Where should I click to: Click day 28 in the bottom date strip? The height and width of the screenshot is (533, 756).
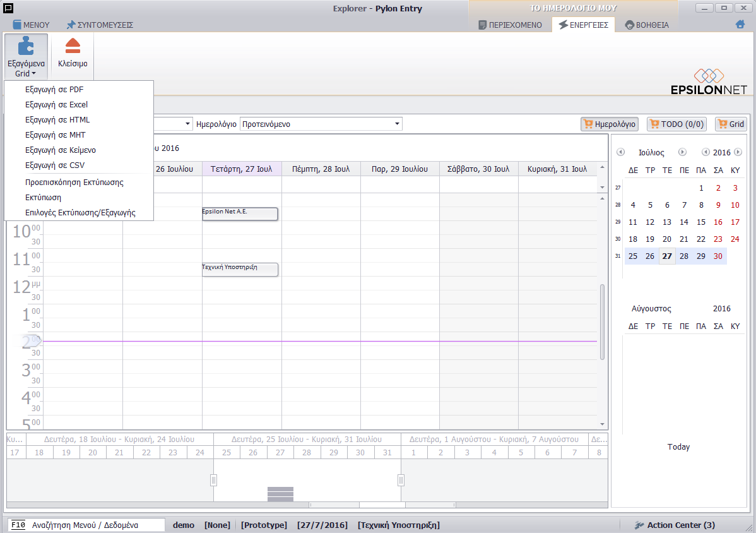coord(307,452)
